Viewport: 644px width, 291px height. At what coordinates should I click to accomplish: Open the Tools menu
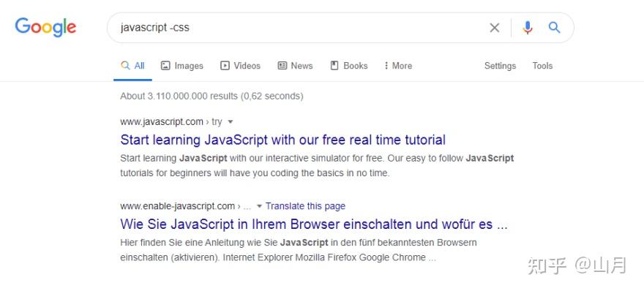[542, 66]
